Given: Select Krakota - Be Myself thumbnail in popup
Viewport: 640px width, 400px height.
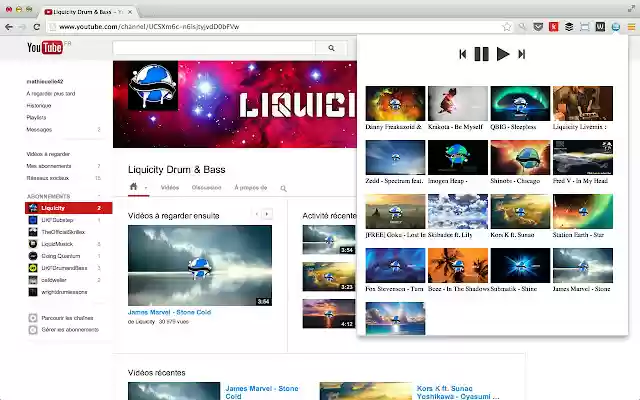Looking at the screenshot, I should point(458,103).
